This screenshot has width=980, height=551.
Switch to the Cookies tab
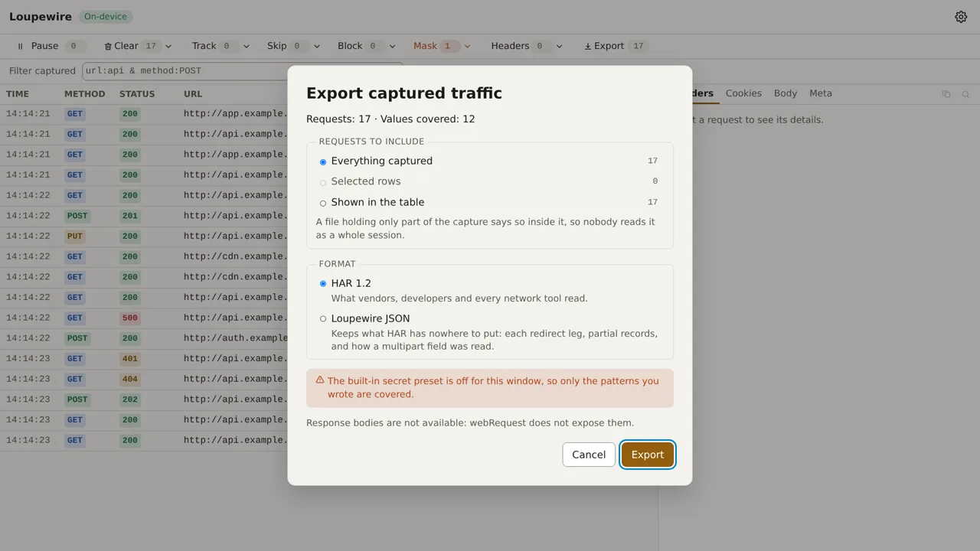[x=743, y=93]
